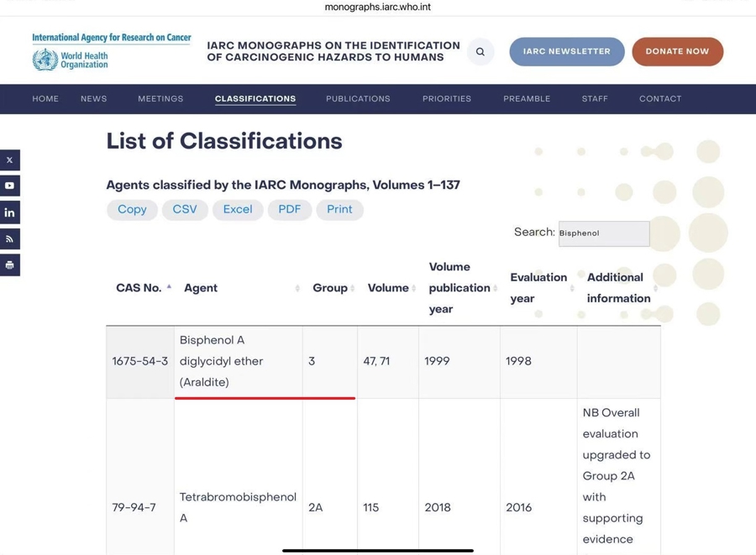The width and height of the screenshot is (756, 555).
Task: Go to the Publications menu item
Action: (358, 99)
